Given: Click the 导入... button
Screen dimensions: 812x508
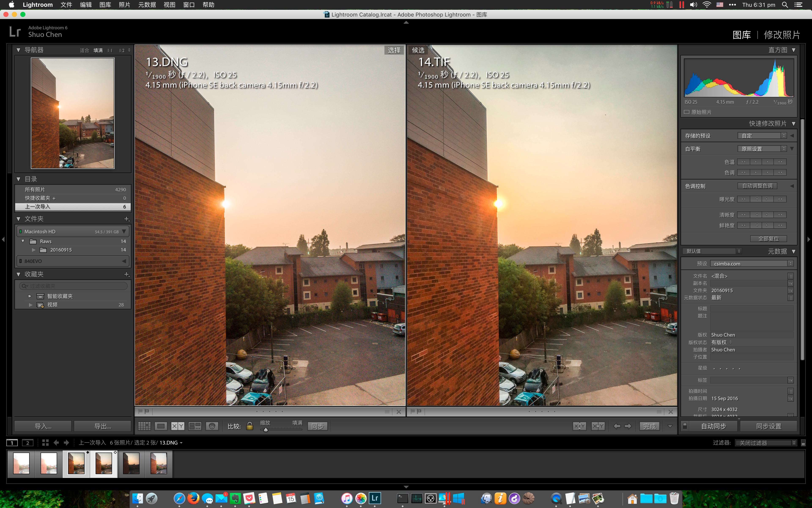Looking at the screenshot, I should tap(43, 426).
